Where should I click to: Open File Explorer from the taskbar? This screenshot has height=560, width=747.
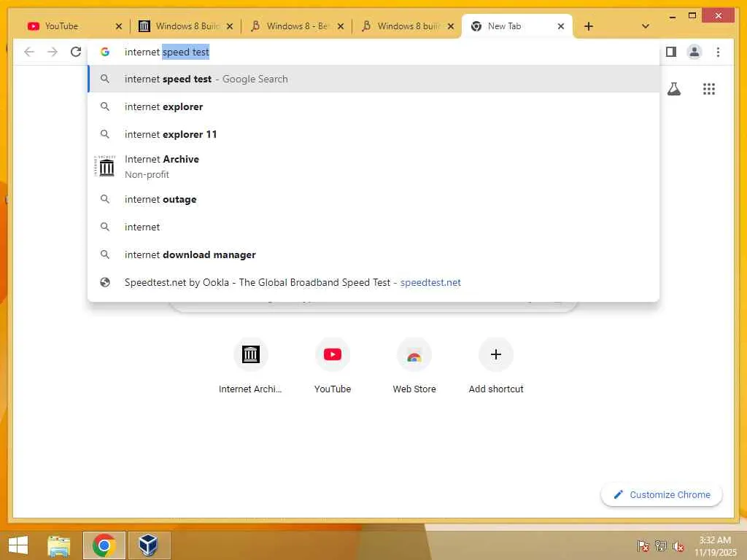pyautogui.click(x=59, y=545)
